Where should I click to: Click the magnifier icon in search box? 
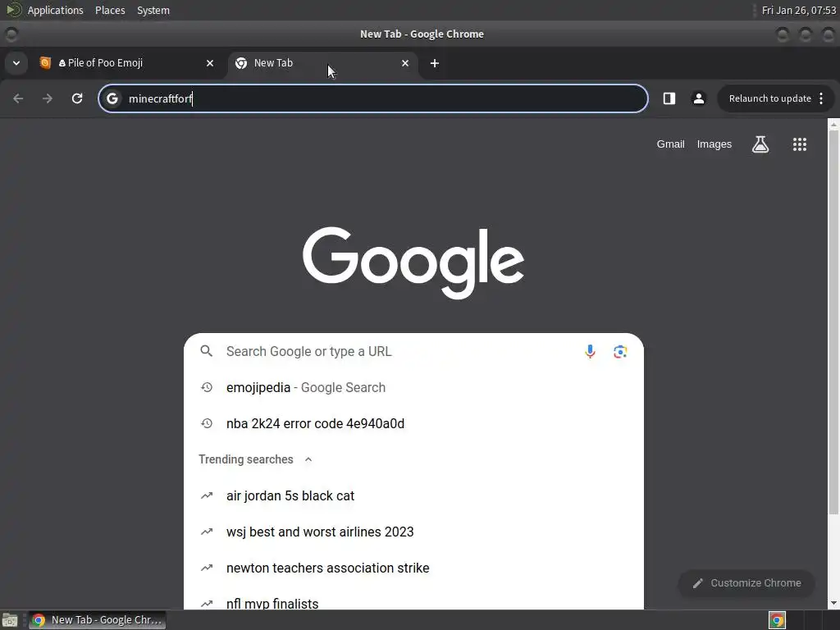[x=206, y=351]
